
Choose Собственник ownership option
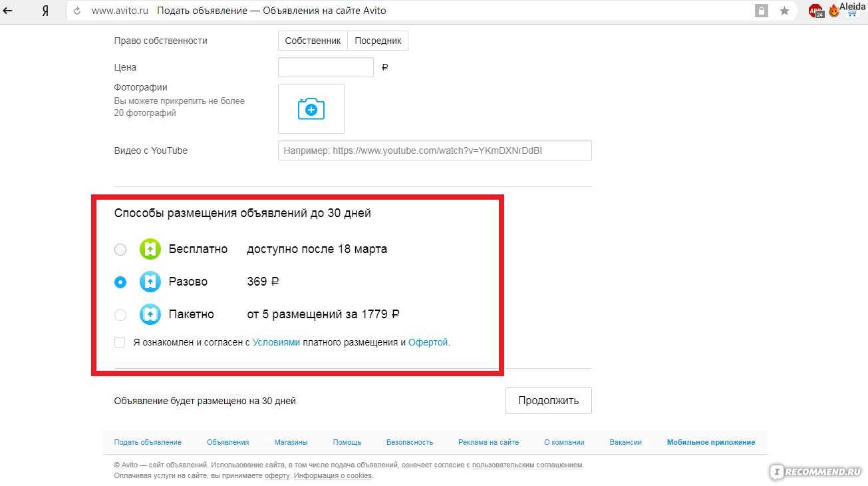click(313, 41)
